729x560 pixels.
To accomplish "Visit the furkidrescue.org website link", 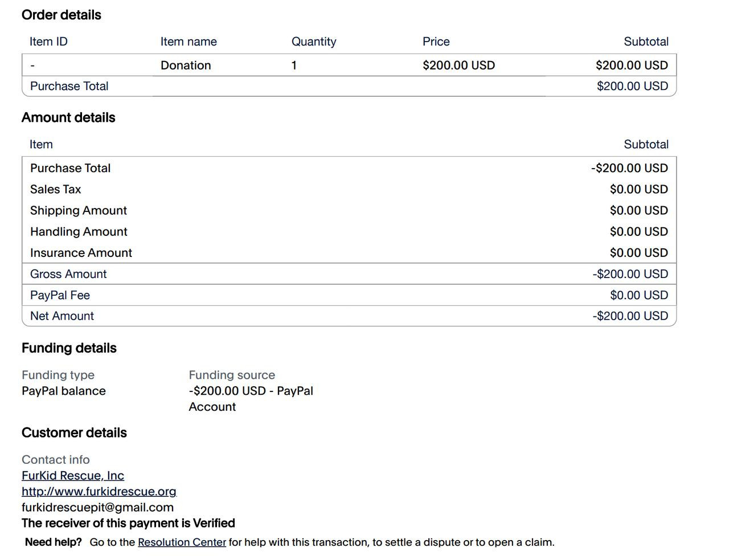I will (99, 492).
